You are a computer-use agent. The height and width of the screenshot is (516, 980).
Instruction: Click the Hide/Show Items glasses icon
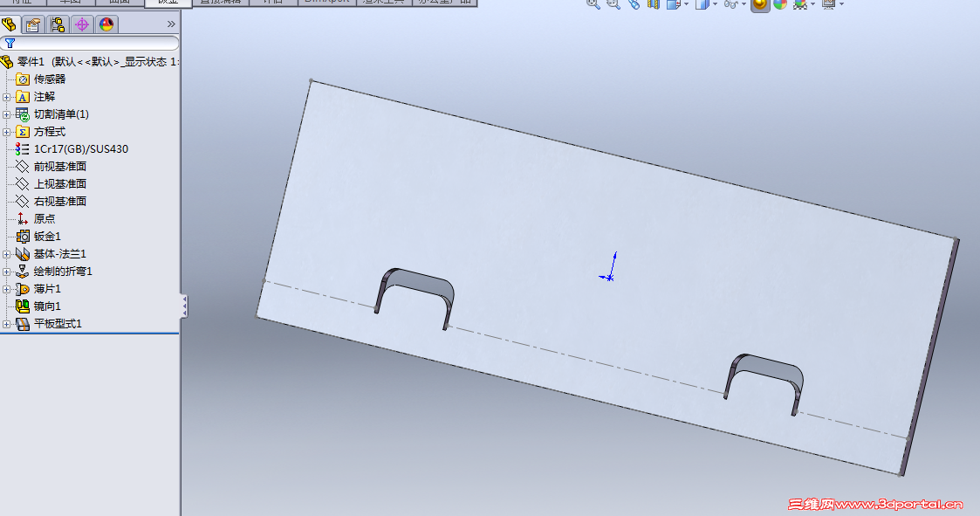tap(730, 3)
